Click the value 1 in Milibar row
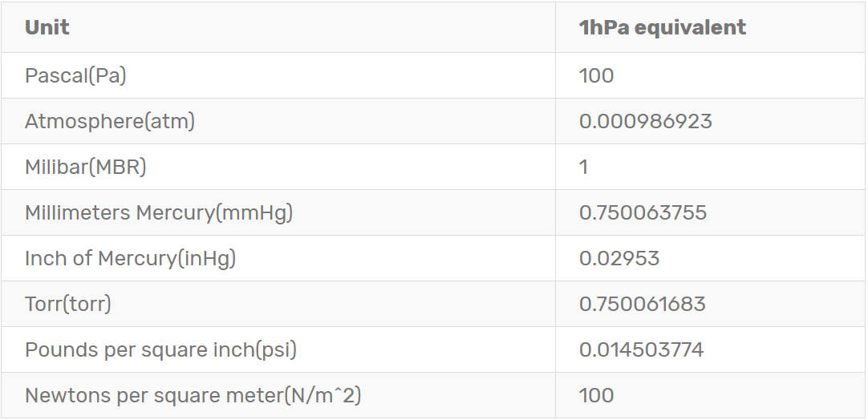 tap(584, 168)
